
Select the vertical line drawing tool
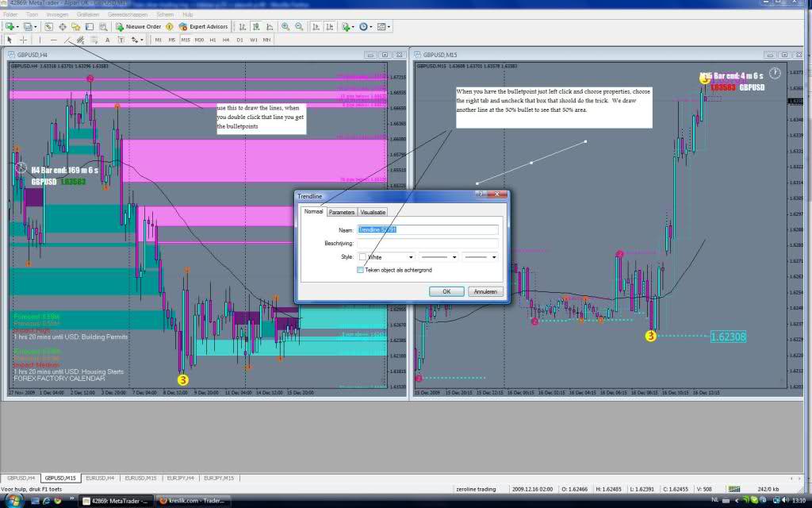40,40
